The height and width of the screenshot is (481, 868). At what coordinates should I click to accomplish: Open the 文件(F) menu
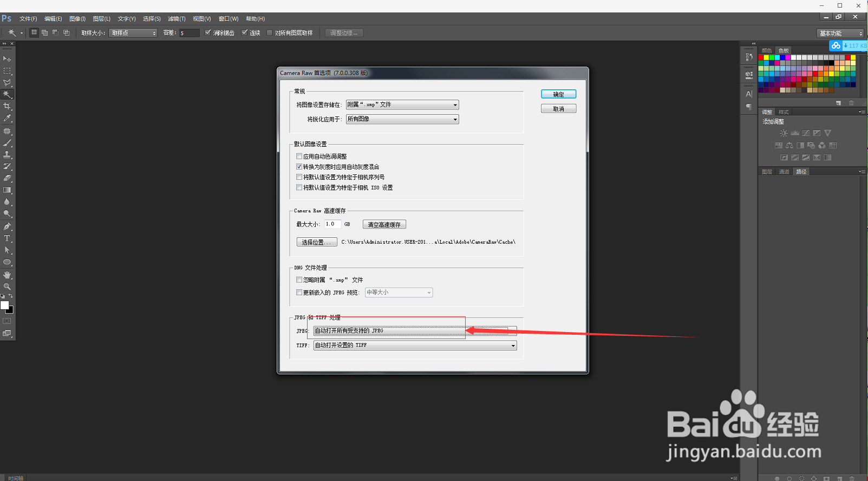tap(28, 18)
